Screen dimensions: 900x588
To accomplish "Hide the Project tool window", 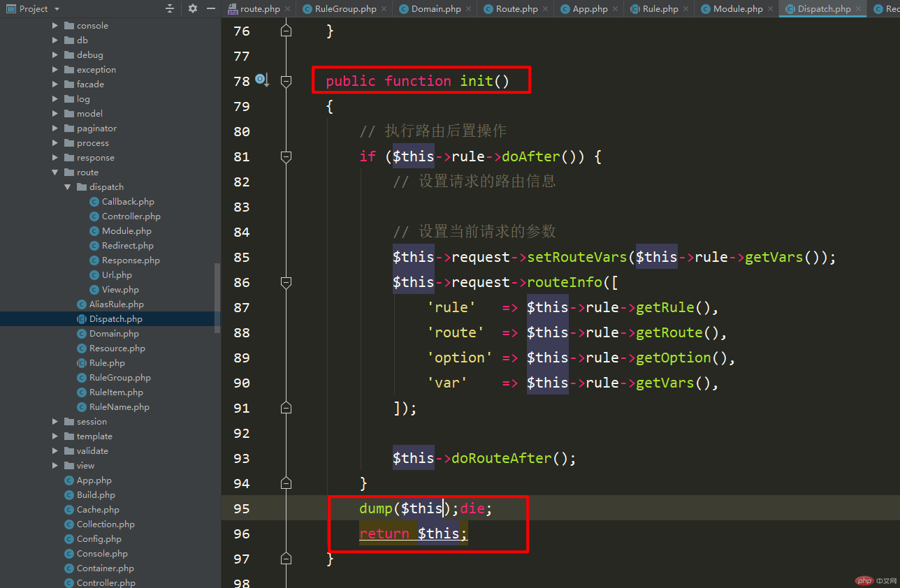I will tap(211, 8).
